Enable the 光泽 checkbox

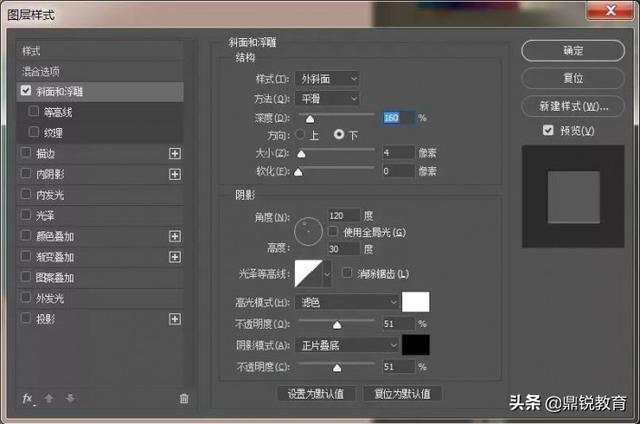click(26, 215)
